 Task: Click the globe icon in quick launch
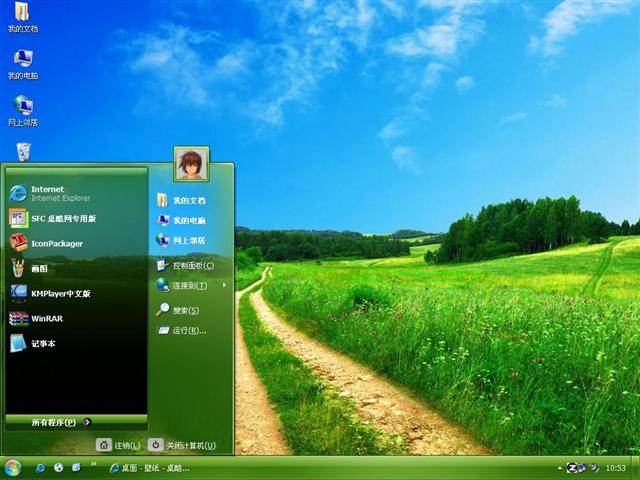pyautogui.click(x=58, y=468)
